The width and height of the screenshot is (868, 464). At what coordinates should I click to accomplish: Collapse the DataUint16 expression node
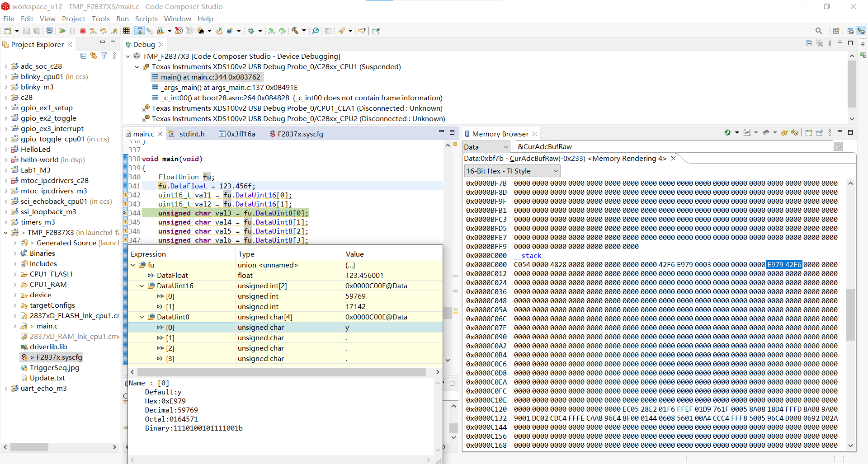[x=142, y=286]
